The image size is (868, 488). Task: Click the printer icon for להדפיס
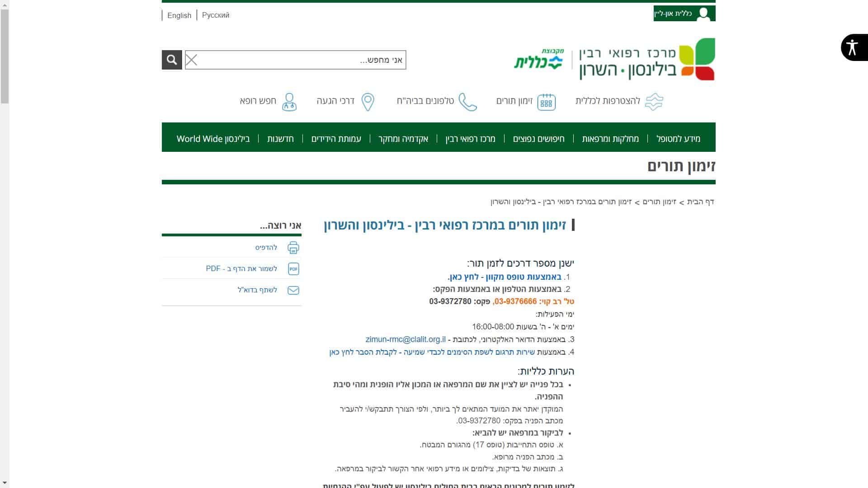tap(293, 248)
